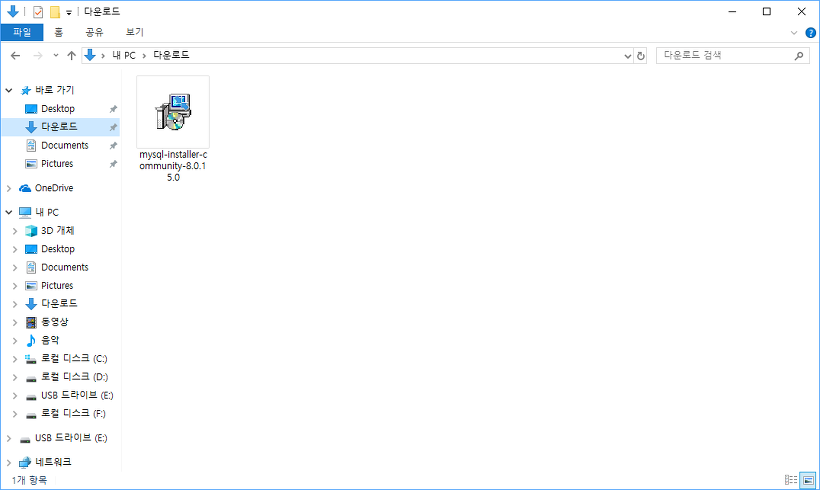Select 음악 in the sidebar

pyautogui.click(x=50, y=340)
